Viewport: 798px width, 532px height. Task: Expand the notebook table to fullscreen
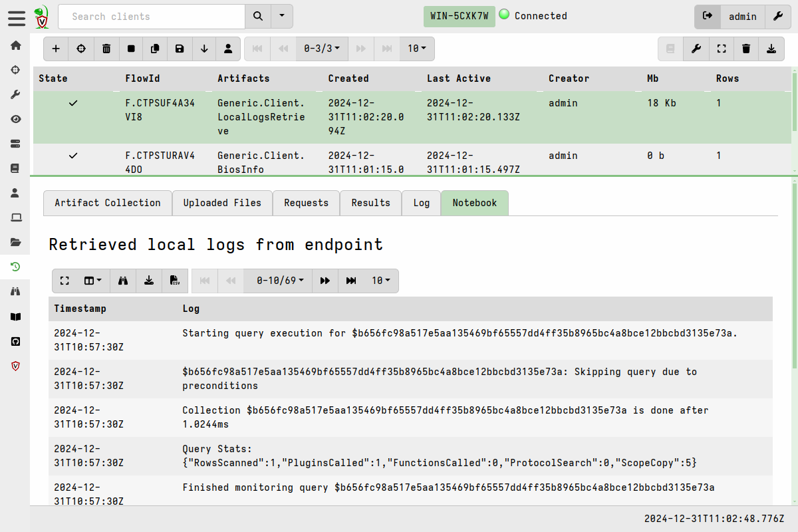(65, 281)
